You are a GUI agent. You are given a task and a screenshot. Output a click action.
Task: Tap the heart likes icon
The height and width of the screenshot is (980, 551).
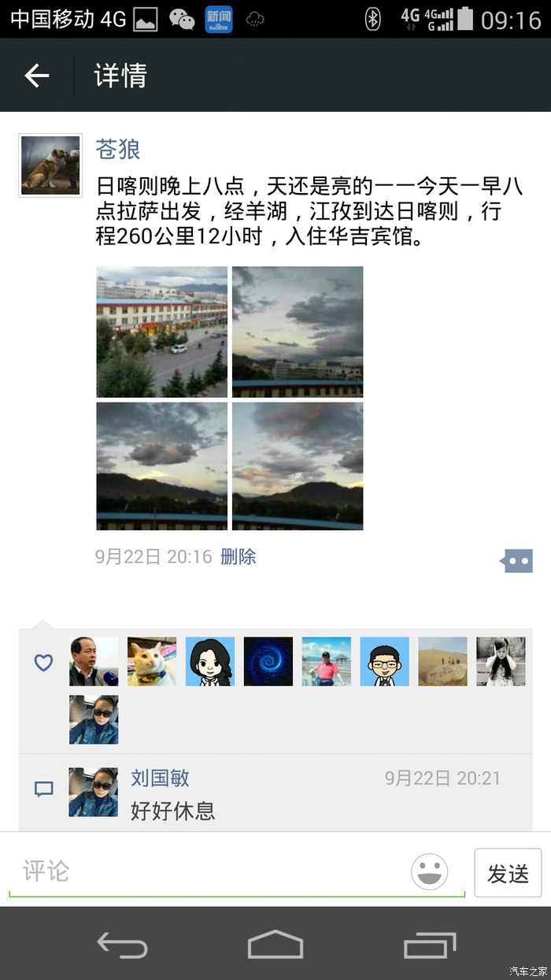(x=43, y=663)
